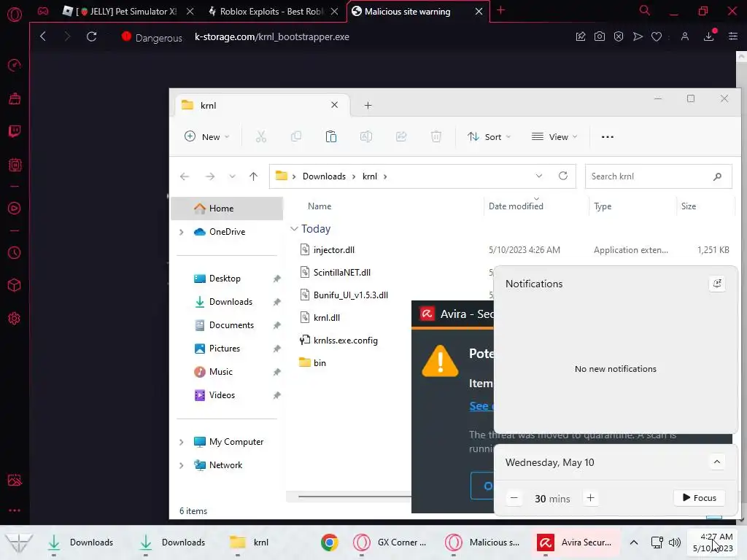Collapse the calendar panel chevron
747x560 pixels.
tap(717, 462)
